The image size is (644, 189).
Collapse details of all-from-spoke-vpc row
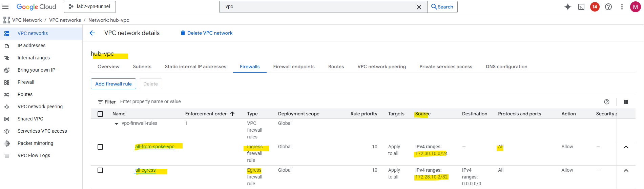tap(626, 147)
